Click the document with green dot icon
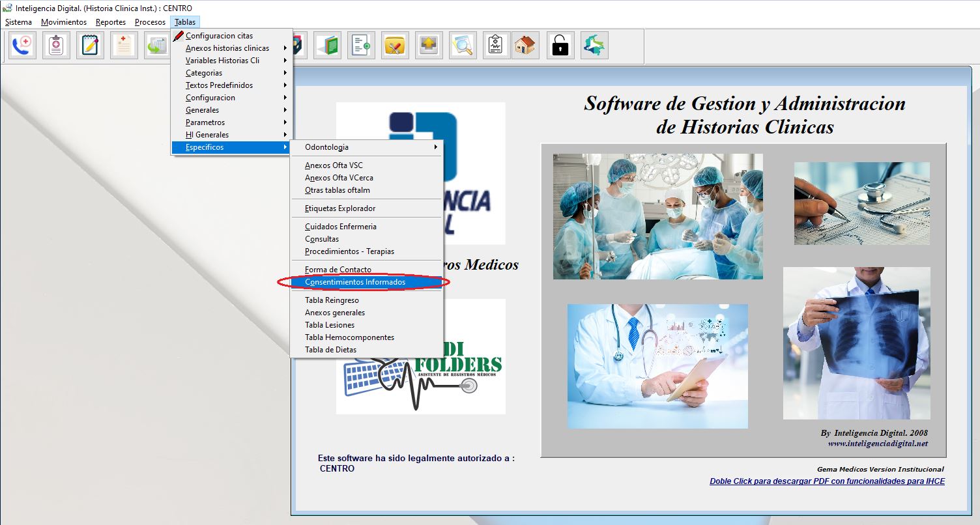980x525 pixels. coord(361,46)
